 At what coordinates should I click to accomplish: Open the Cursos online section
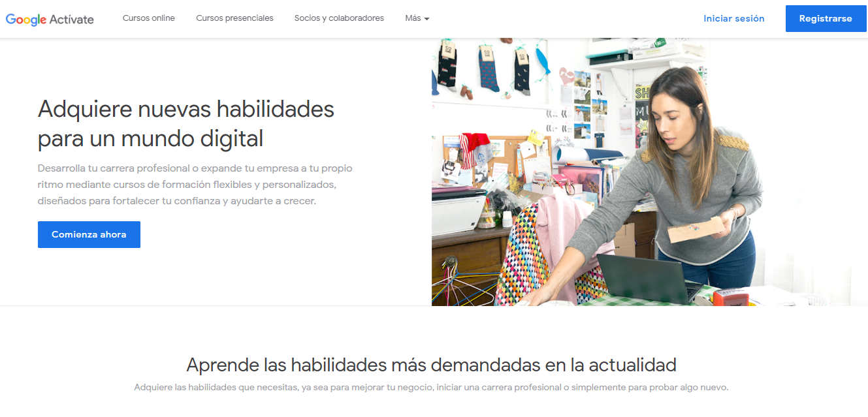pos(148,18)
